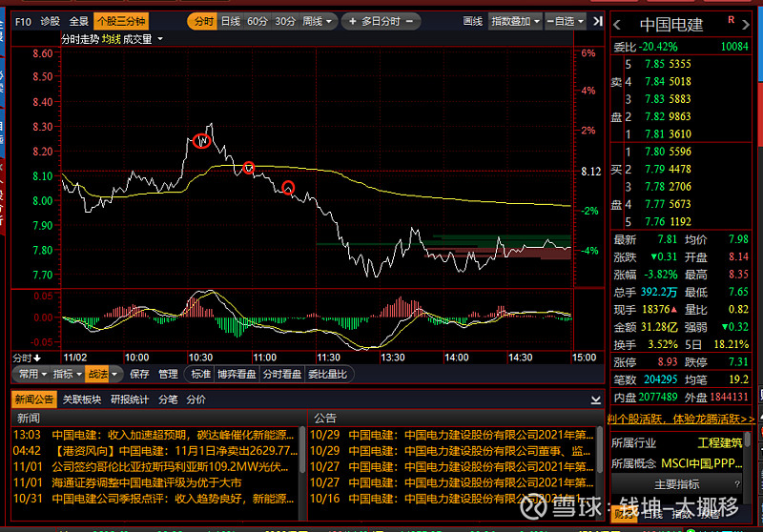
Task: Open 13:03 news 收入加速超预期
Action: tap(153, 435)
